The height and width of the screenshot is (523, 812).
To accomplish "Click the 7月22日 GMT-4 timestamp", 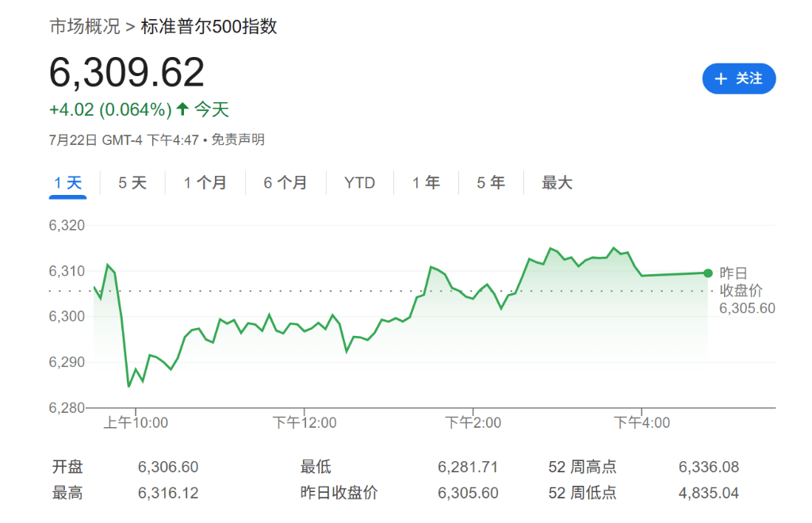I will (124, 139).
